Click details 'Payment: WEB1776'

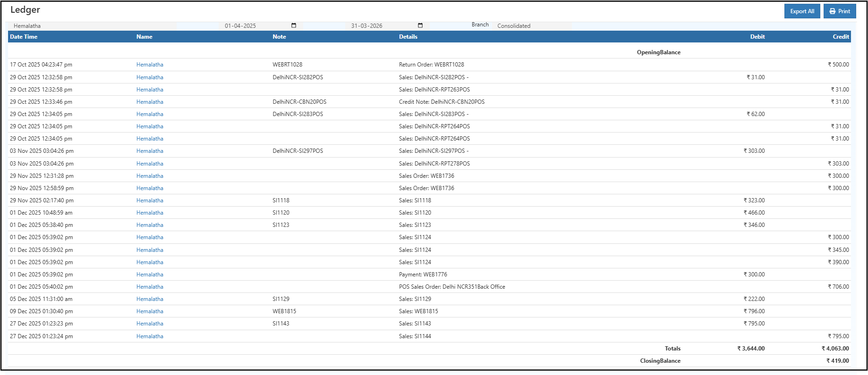[x=423, y=275]
